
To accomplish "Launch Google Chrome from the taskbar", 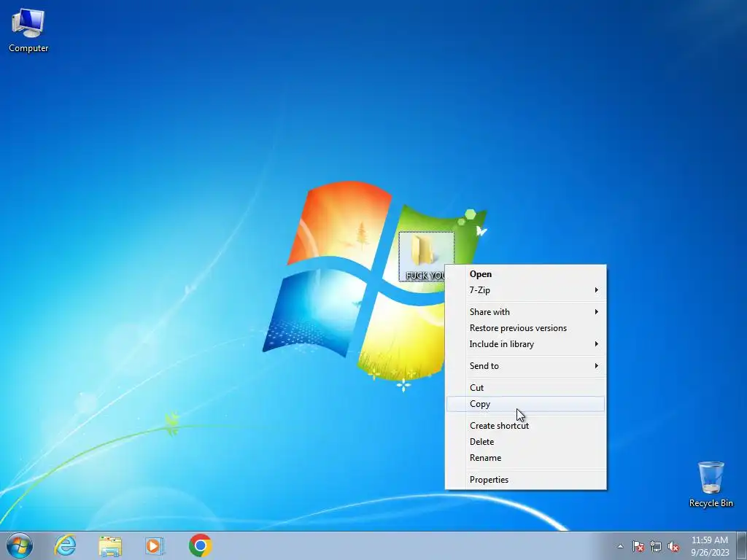I will [200, 545].
